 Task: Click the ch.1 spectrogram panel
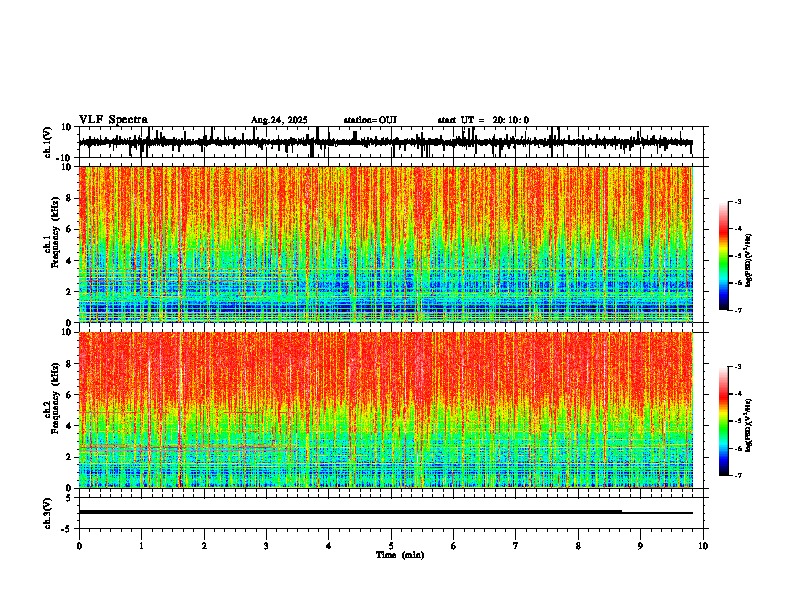[391, 244]
